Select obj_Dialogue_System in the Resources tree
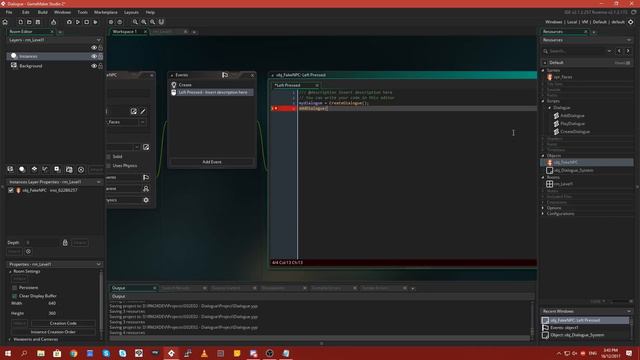Viewport: 640px width, 360px height. [573, 170]
